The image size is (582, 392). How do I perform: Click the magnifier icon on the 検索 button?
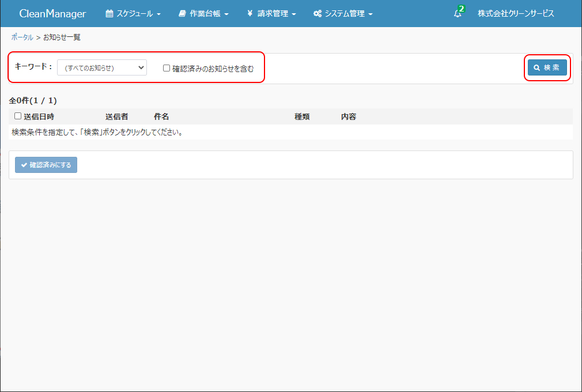tap(536, 68)
